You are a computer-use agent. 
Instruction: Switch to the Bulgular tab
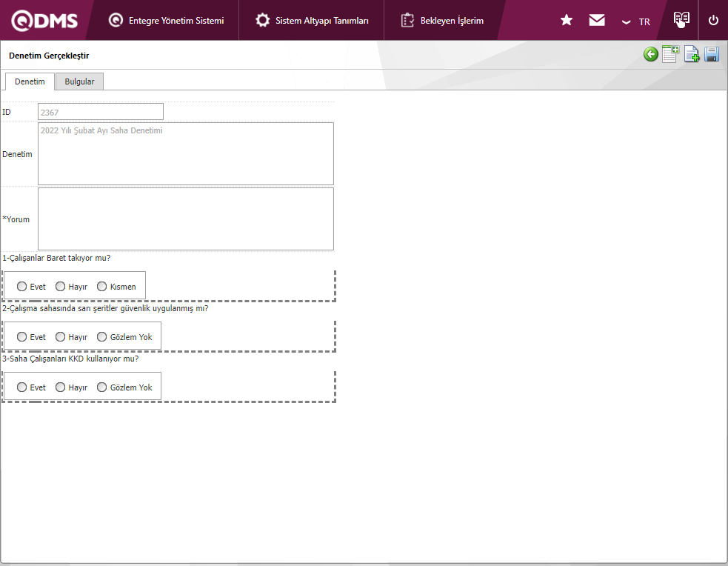79,81
